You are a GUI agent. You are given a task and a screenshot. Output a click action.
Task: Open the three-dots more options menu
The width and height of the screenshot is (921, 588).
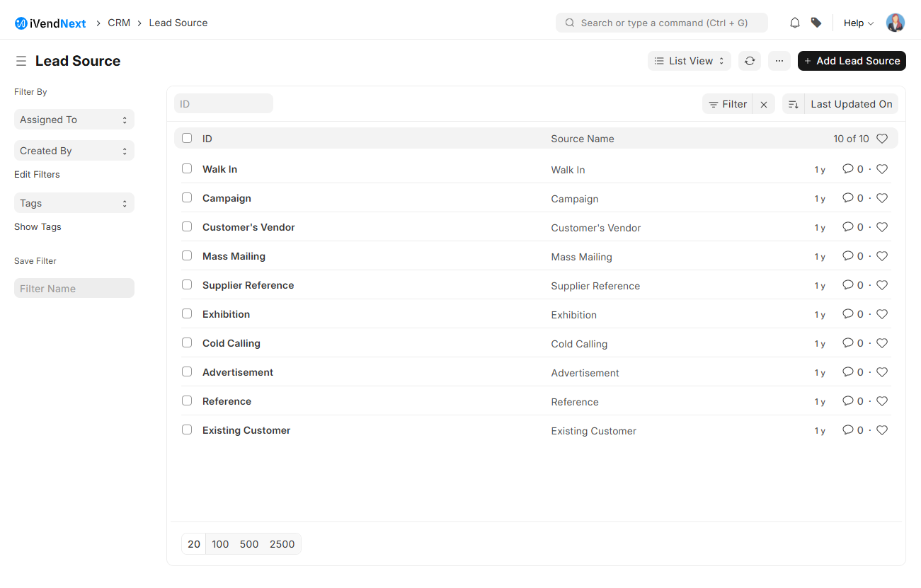pos(779,61)
